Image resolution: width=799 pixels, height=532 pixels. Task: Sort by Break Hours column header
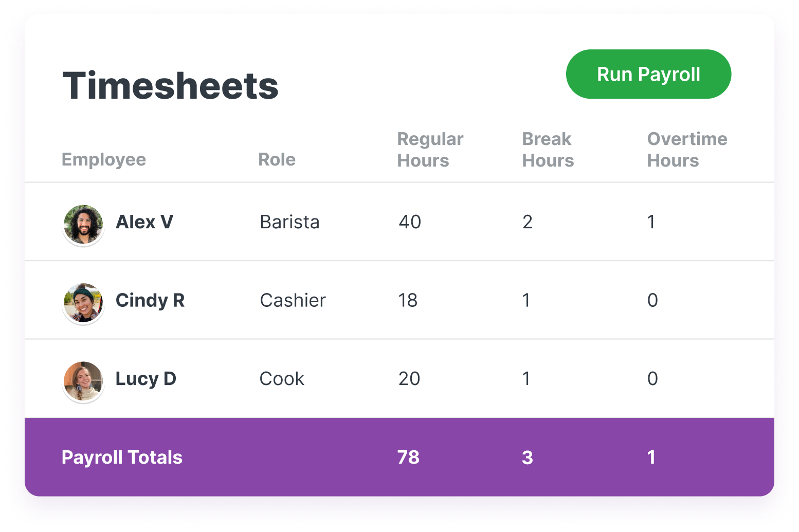point(548,150)
